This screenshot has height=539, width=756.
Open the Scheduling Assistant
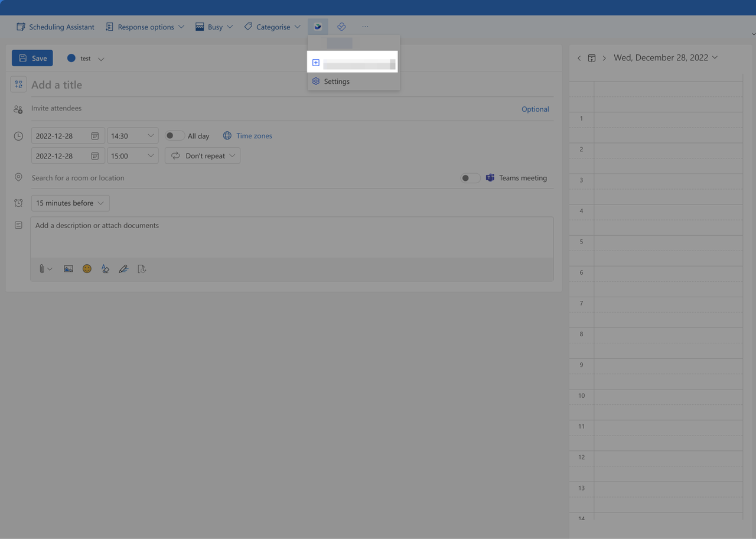[x=56, y=27]
